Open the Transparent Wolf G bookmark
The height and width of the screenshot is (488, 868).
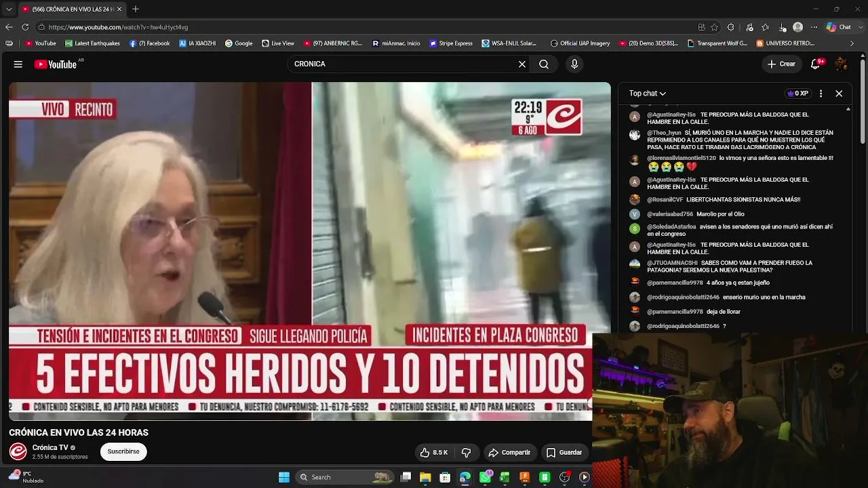click(717, 43)
